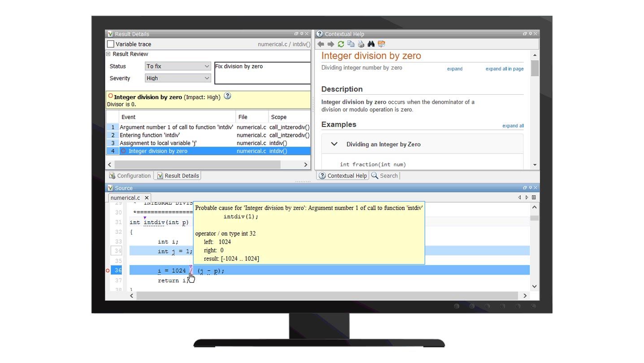This screenshot has height=363, width=644.
Task: Refresh the Contextual Help page
Action: [x=341, y=44]
